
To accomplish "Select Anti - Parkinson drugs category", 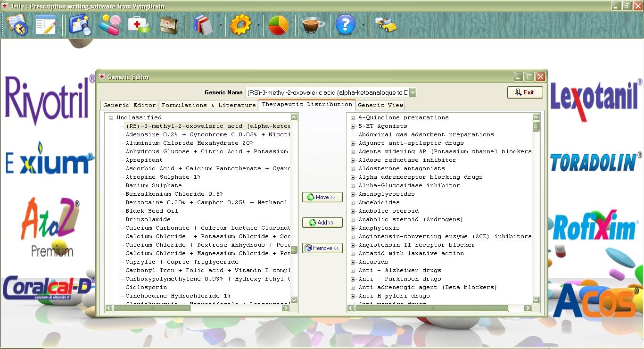I will (400, 279).
